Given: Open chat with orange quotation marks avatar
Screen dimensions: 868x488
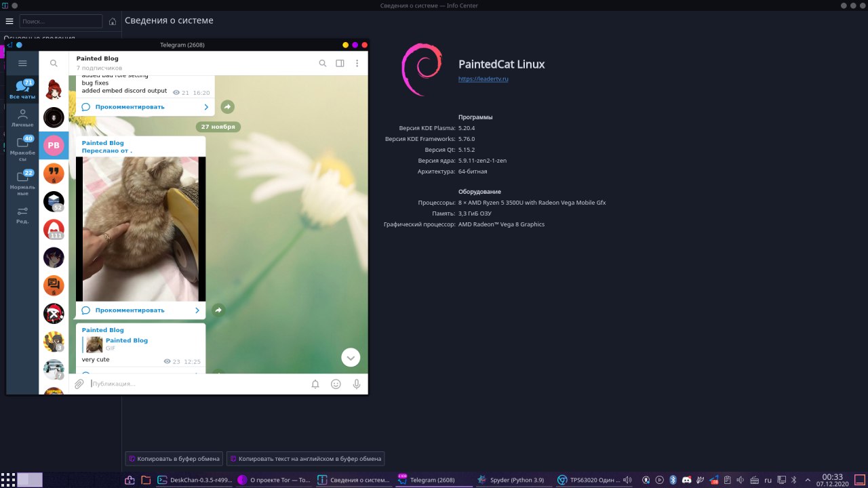Looking at the screenshot, I should 54,174.
